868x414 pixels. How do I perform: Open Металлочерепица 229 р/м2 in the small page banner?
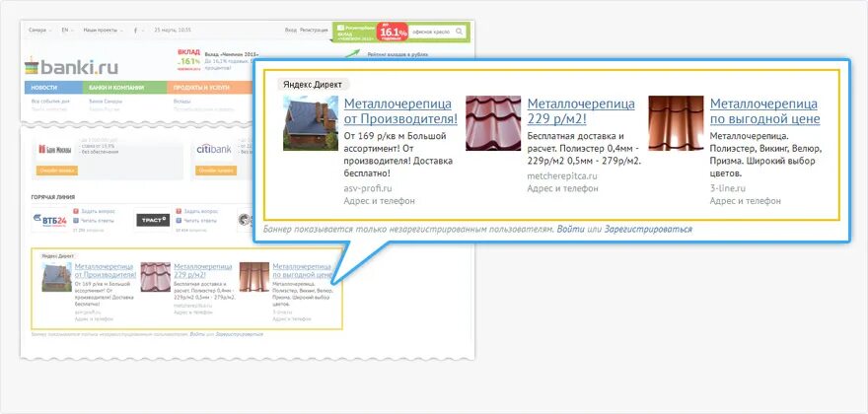coord(202,271)
